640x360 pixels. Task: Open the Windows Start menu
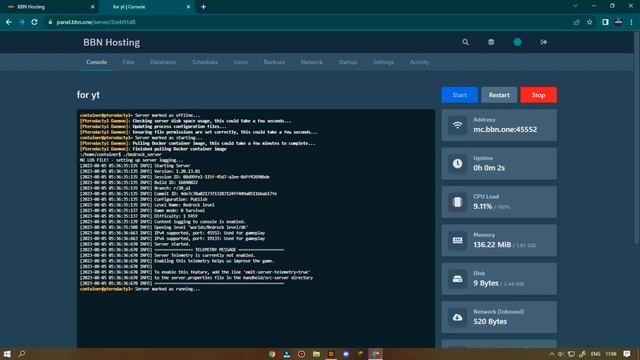pos(7,354)
